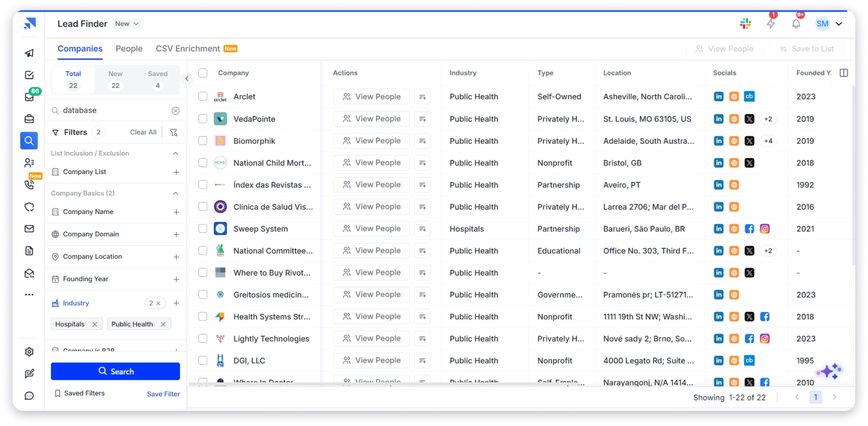The image size is (868, 426).
Task: Remove the Hospitals industry tag
Action: 95,324
